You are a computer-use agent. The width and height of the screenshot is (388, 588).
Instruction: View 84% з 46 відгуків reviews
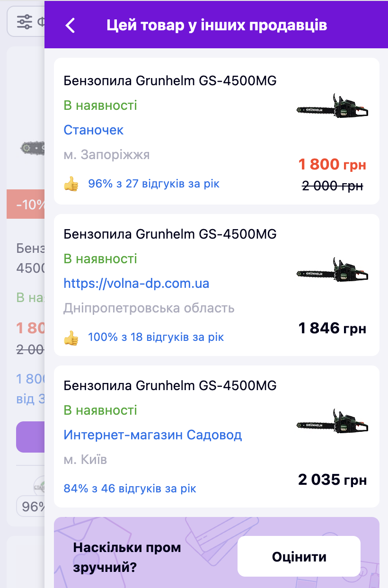(x=130, y=489)
